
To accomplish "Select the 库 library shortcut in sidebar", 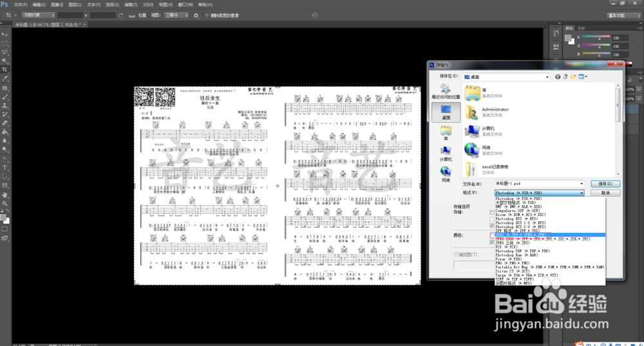I will [446, 133].
